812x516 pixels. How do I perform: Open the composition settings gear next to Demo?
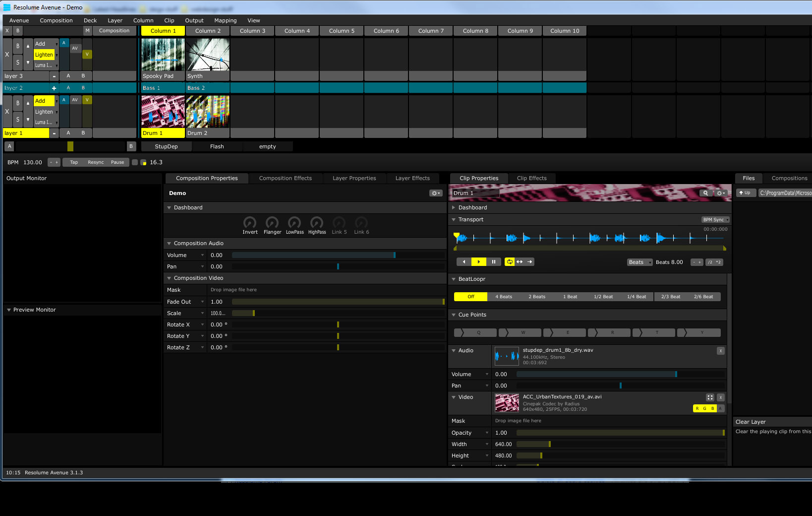435,193
